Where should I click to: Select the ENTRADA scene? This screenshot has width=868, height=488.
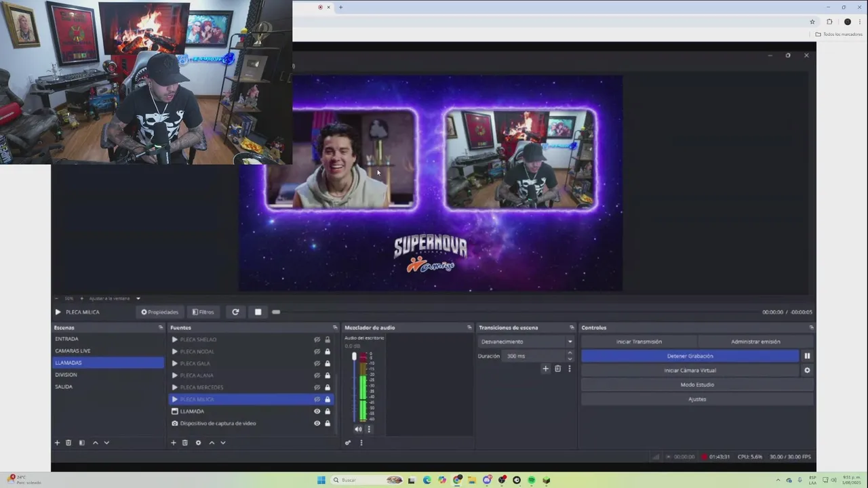[x=108, y=339]
